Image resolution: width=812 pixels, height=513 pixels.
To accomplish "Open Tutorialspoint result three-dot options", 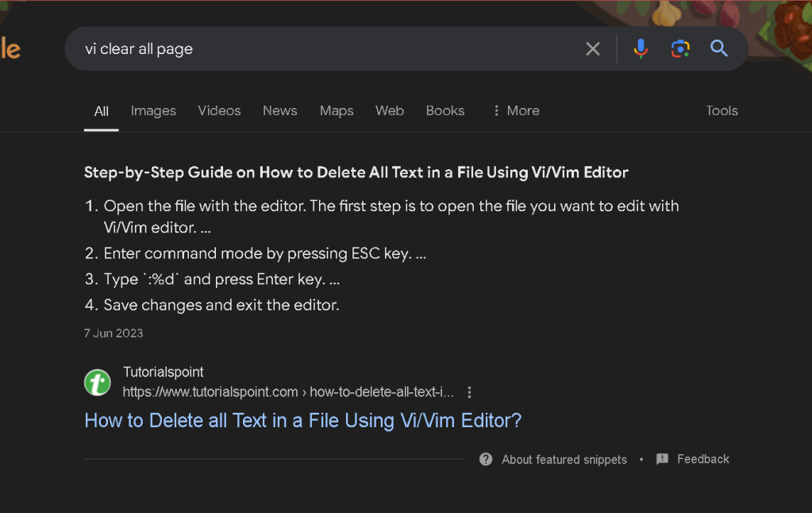I will [469, 392].
